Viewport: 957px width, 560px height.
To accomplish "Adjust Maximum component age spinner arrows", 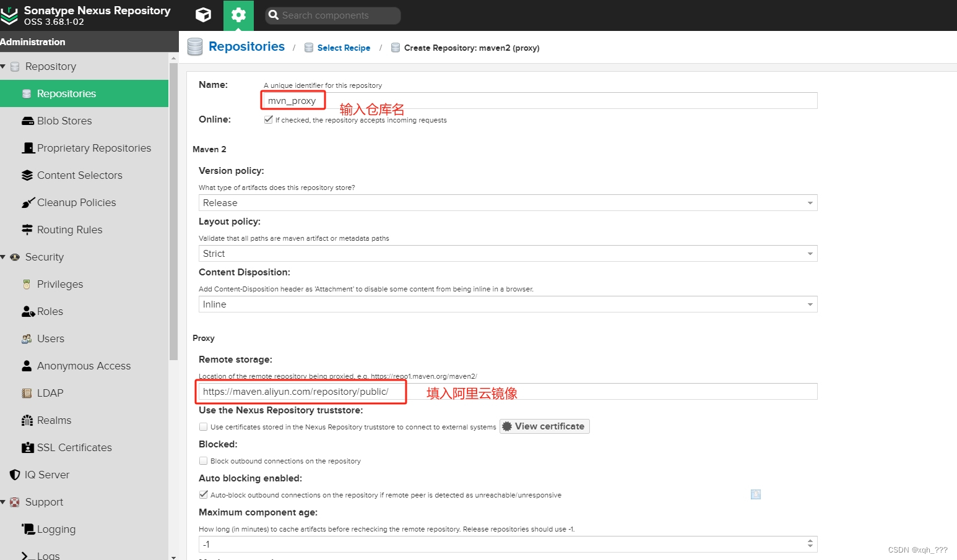I will (810, 544).
